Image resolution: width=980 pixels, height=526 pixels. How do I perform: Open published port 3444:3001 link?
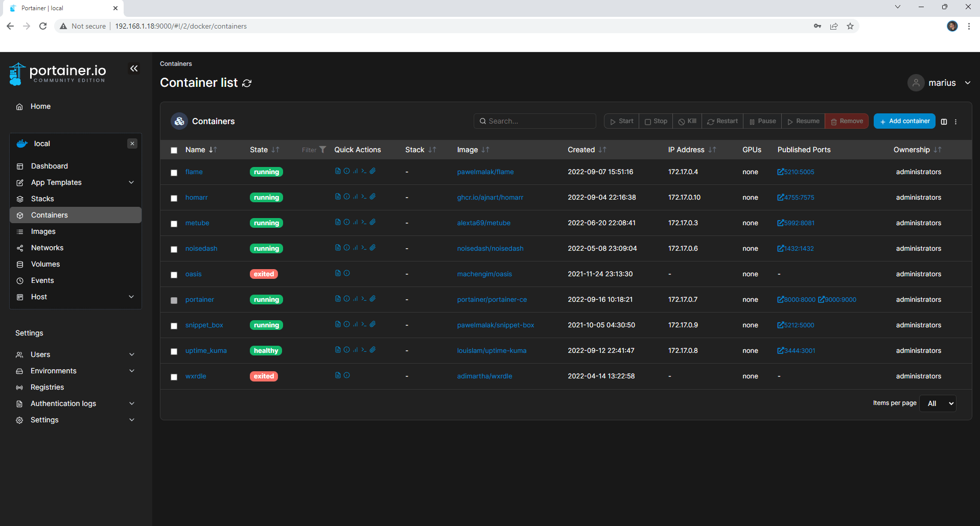[x=796, y=350]
